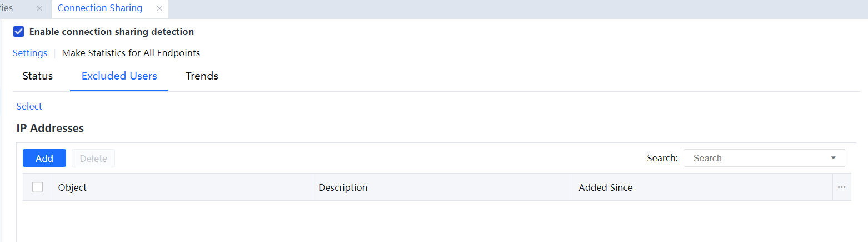Click Make Statistics for All Endpoints
868x242 pixels.
pos(131,53)
